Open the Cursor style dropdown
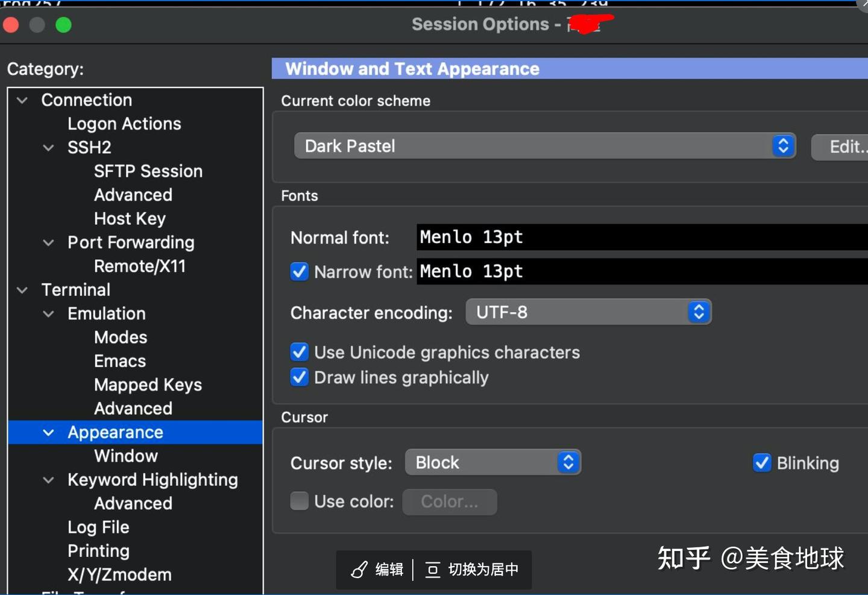This screenshot has height=595, width=868. click(x=567, y=462)
